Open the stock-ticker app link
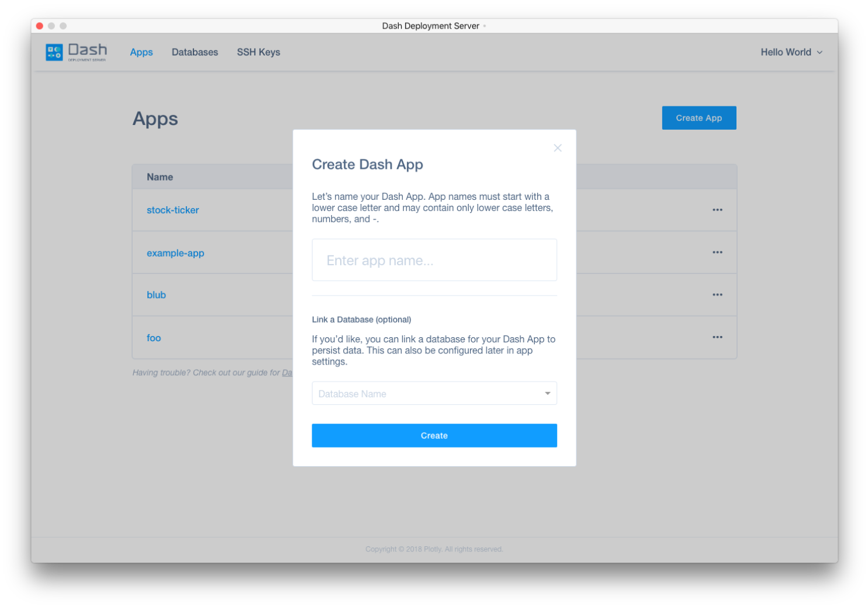 coord(172,210)
